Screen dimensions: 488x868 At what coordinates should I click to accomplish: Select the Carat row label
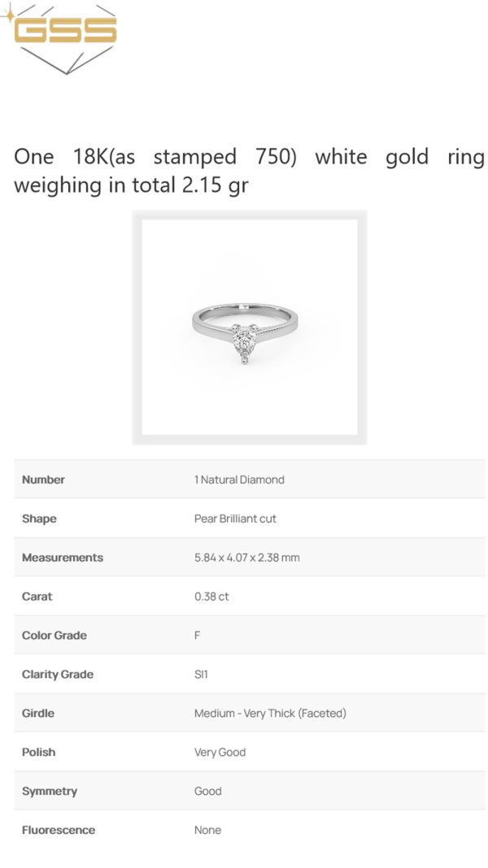[x=37, y=597]
